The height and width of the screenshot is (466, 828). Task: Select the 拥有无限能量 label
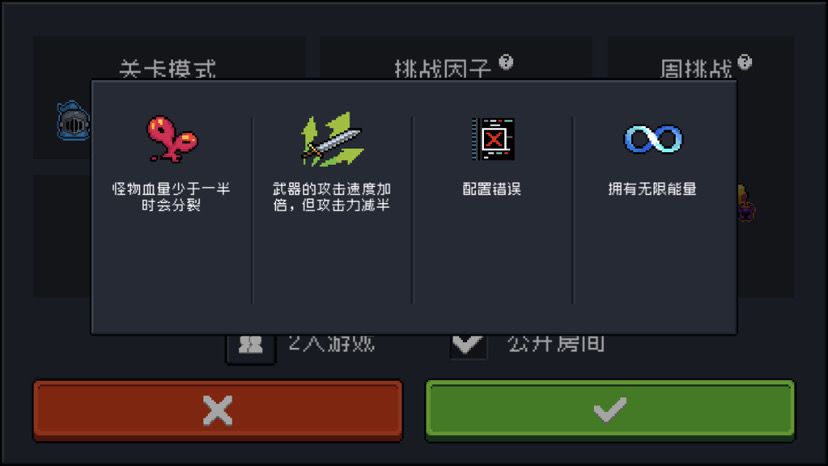[652, 189]
